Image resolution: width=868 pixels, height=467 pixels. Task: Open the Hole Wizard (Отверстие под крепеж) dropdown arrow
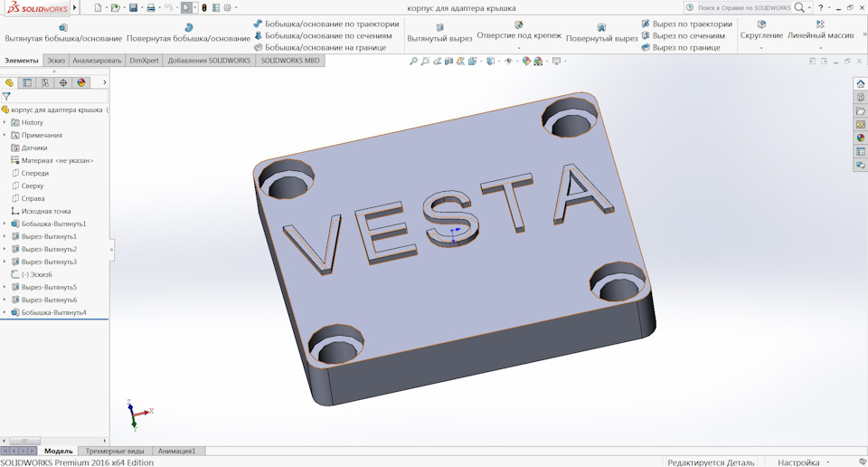coord(519,48)
